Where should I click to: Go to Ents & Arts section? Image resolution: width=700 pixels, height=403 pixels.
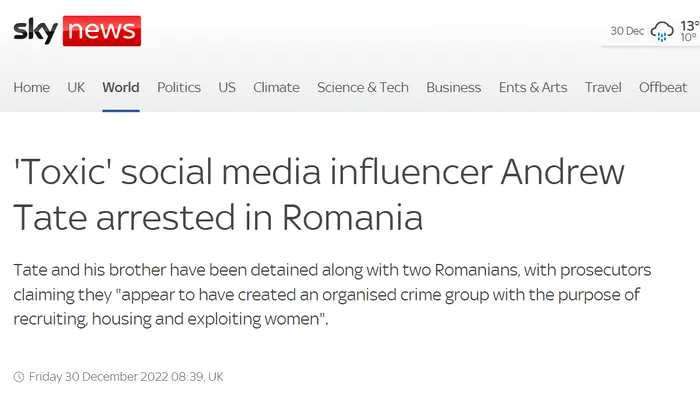[533, 87]
